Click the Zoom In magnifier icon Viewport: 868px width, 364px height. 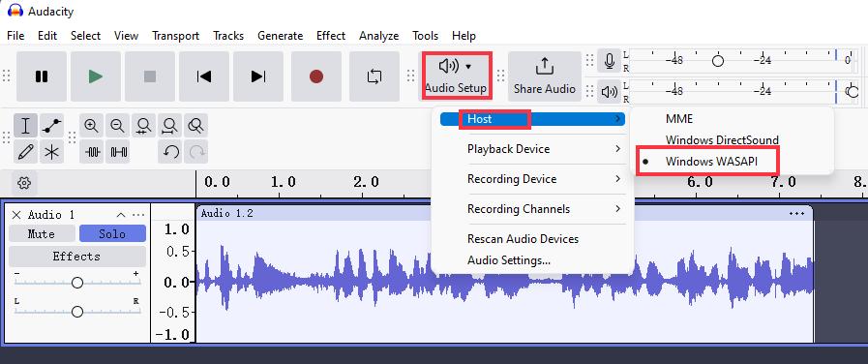pos(91,126)
